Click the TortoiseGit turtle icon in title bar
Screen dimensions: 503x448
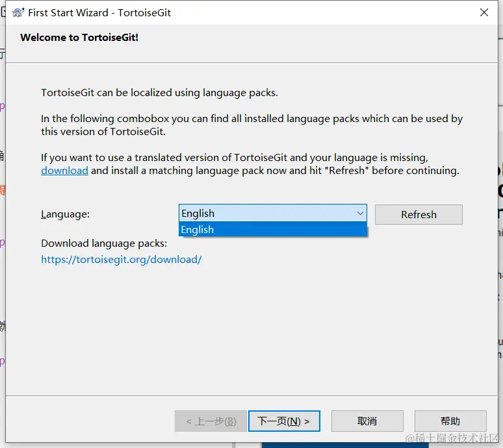[18, 12]
